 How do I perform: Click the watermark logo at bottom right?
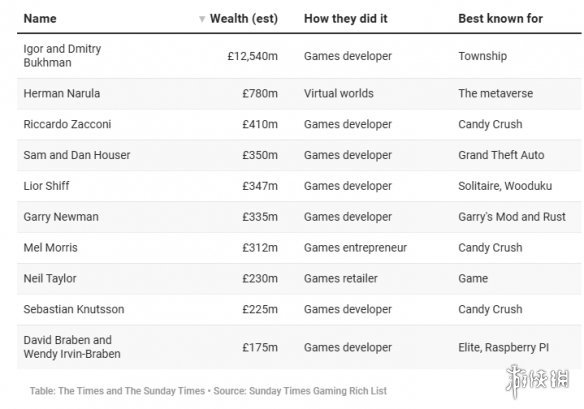(538, 380)
